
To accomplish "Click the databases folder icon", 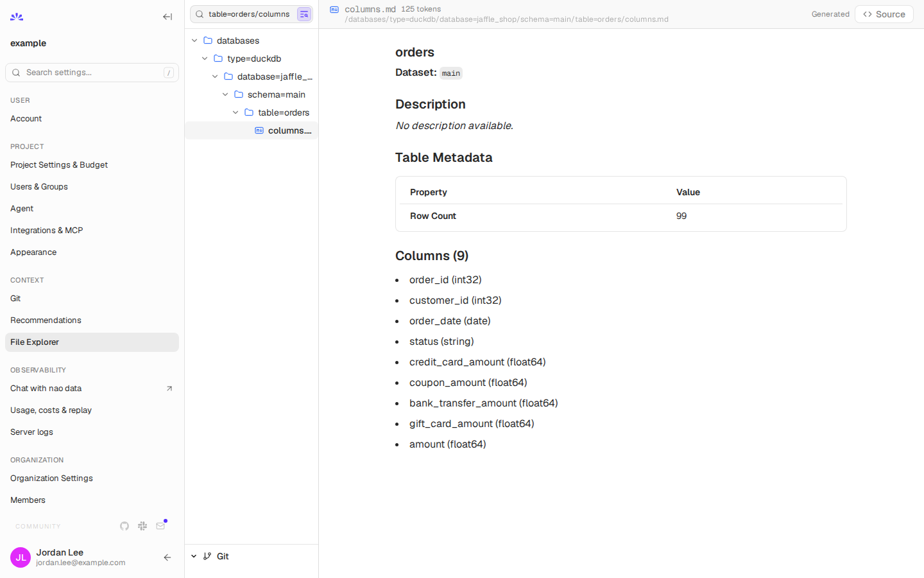I will coord(208,40).
